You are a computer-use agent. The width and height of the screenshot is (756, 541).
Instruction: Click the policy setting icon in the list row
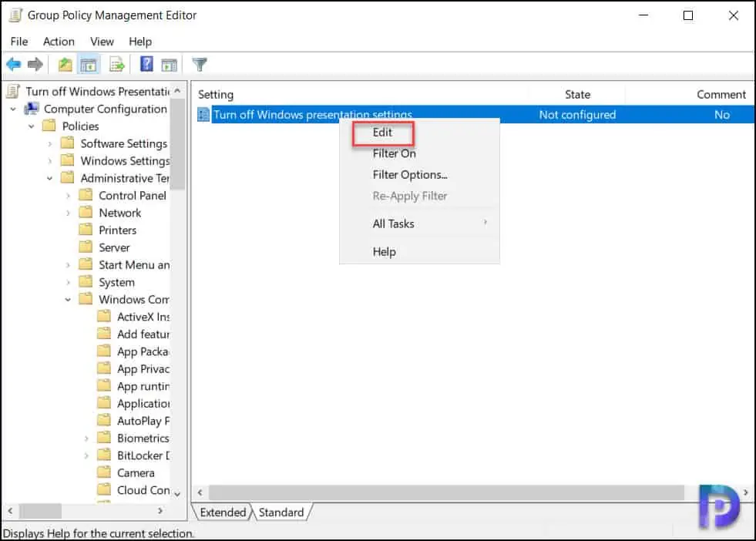(203, 115)
